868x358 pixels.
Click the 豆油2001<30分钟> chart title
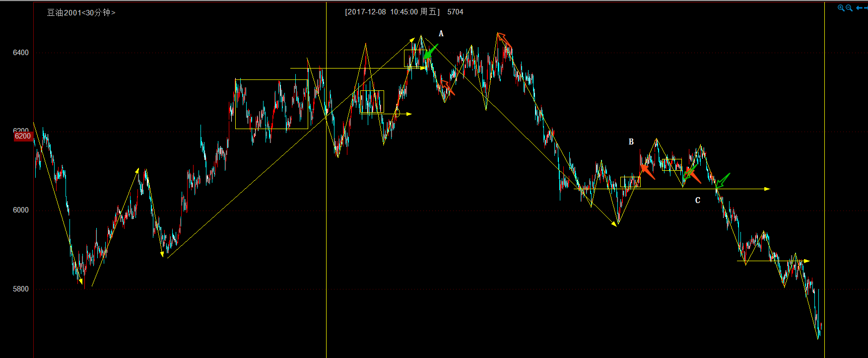(x=81, y=12)
